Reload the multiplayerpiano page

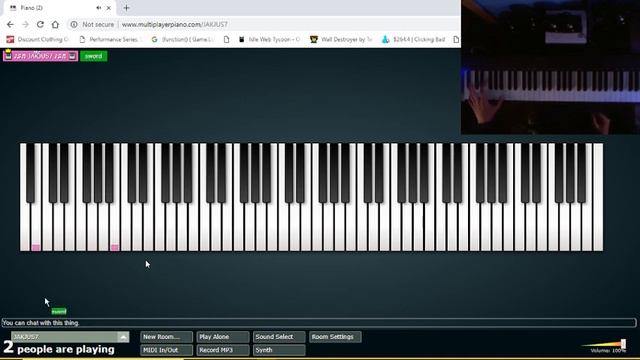coord(40,24)
